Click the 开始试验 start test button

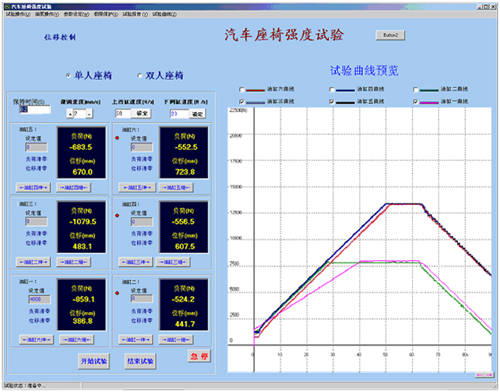pos(94,361)
